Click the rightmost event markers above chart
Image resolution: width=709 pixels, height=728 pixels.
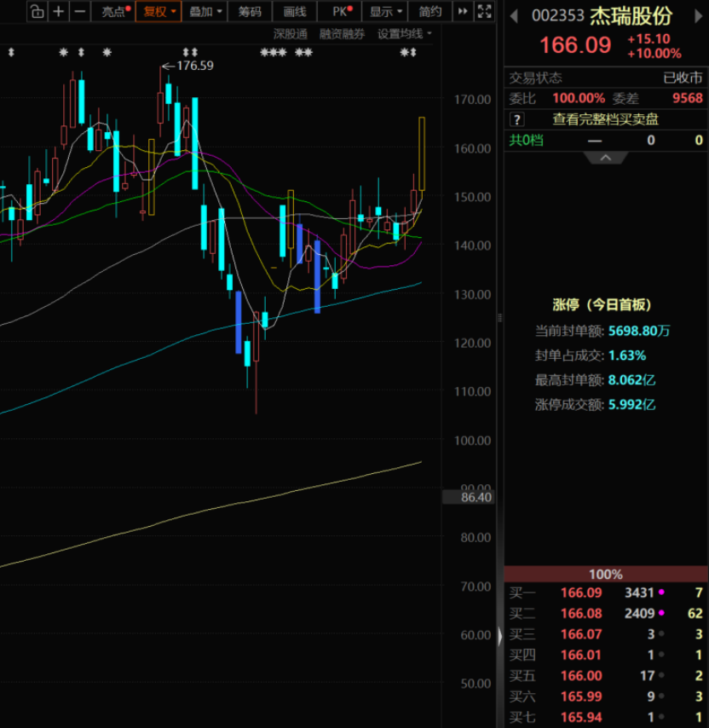pyautogui.click(x=408, y=53)
